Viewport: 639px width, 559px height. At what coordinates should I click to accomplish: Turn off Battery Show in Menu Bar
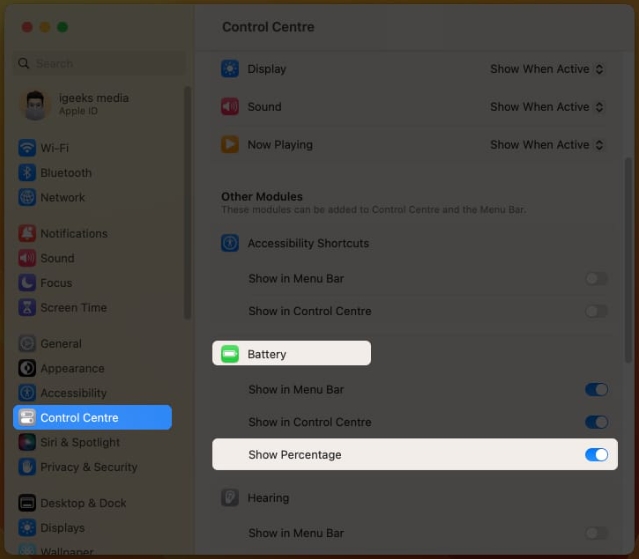pyautogui.click(x=596, y=390)
